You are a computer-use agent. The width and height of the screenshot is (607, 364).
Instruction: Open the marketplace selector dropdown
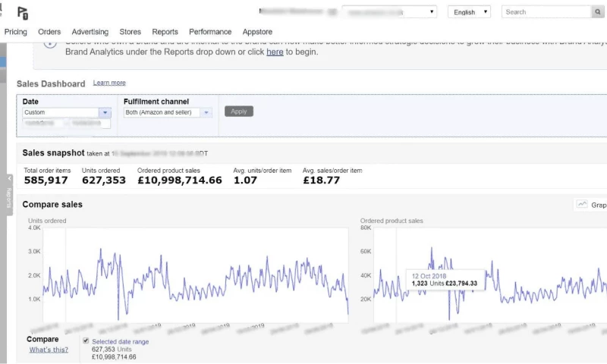tap(389, 12)
